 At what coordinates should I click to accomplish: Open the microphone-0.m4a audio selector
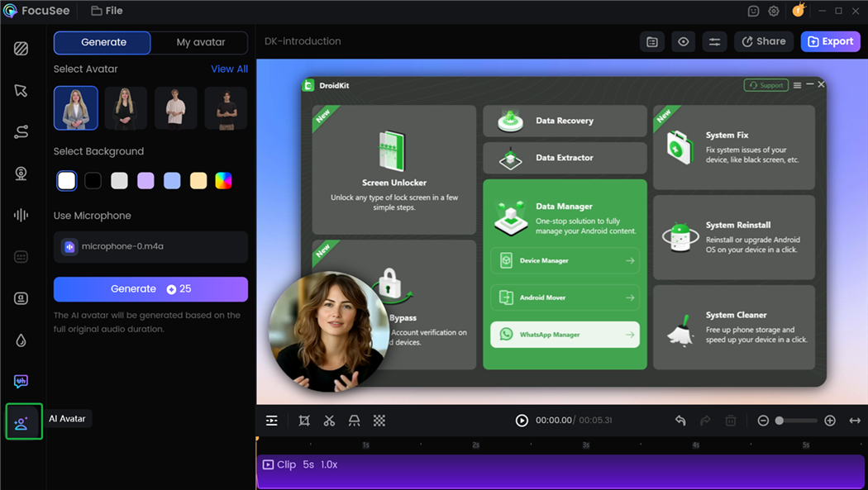(150, 247)
